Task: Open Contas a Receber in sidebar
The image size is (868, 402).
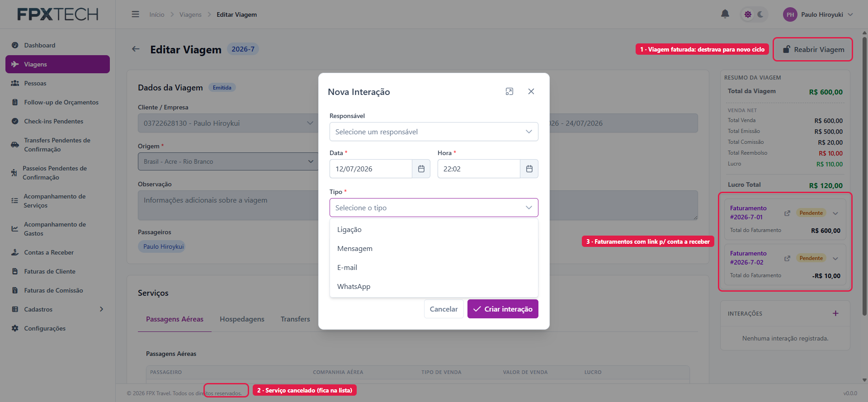Action: tap(57, 252)
